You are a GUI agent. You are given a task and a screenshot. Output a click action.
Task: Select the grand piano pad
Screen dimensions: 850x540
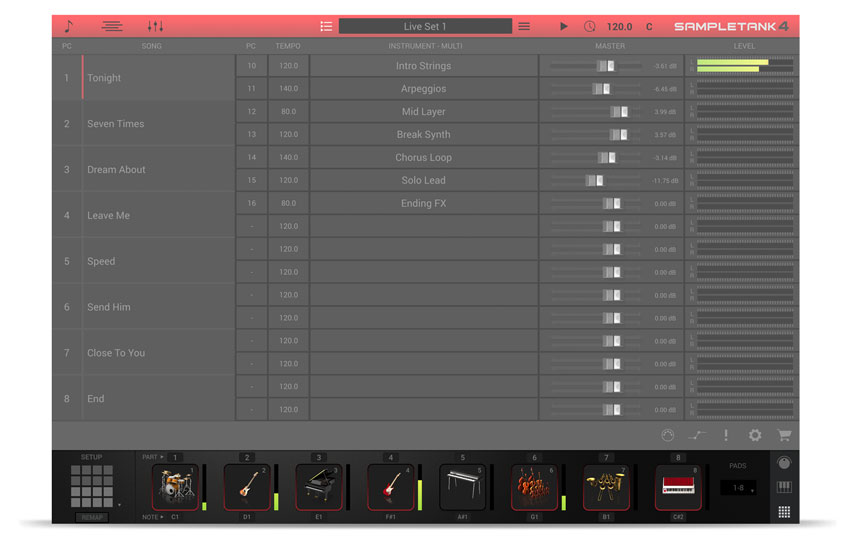pyautogui.click(x=319, y=487)
